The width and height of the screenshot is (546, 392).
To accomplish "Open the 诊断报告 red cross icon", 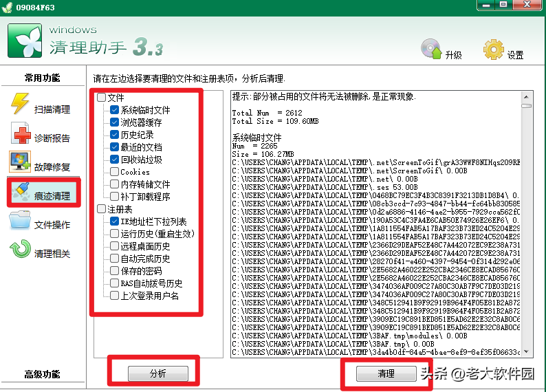I will [x=21, y=133].
